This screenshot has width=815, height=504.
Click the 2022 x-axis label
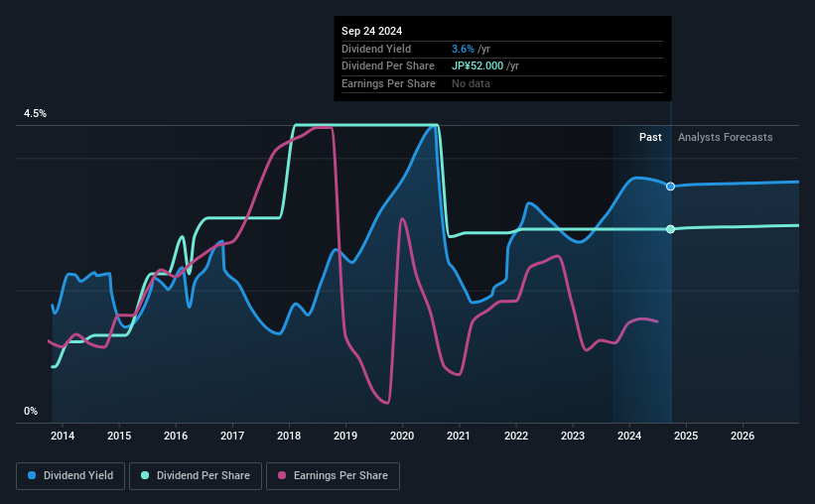click(x=516, y=436)
